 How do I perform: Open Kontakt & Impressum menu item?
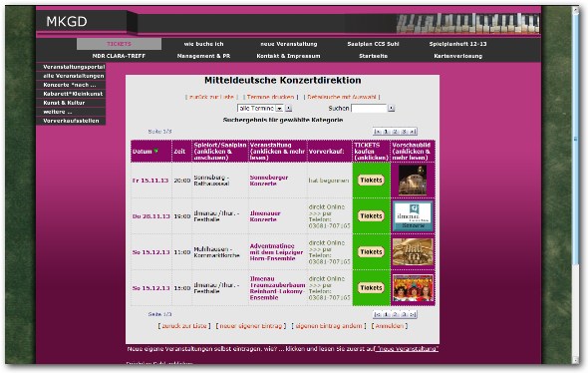click(x=288, y=56)
